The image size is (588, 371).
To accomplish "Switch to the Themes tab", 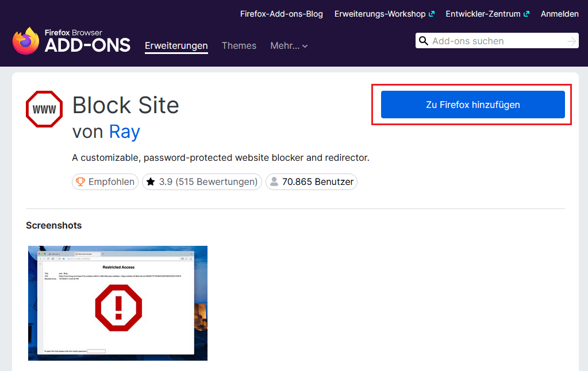I will point(239,46).
